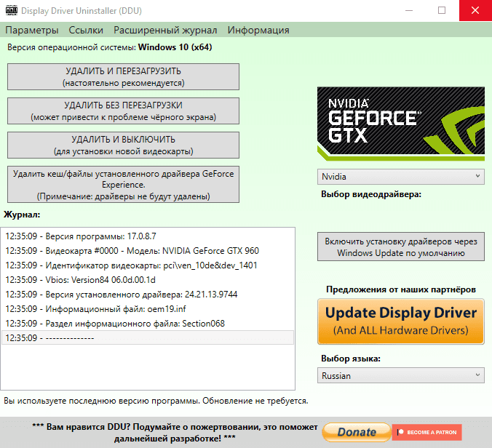Screen dimensions: 492x448
Task: Select log line with driver version 24.21.13.9744
Action: [x=148, y=295]
